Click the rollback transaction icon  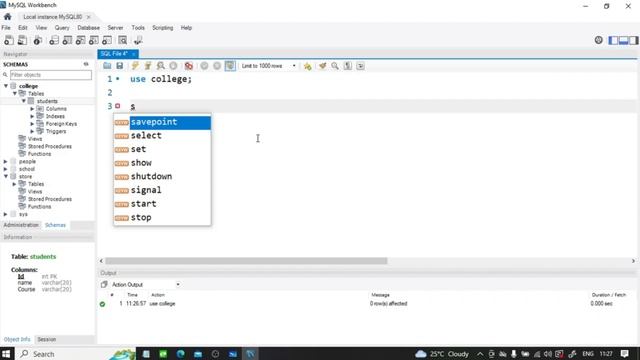pyautogui.click(x=217, y=66)
